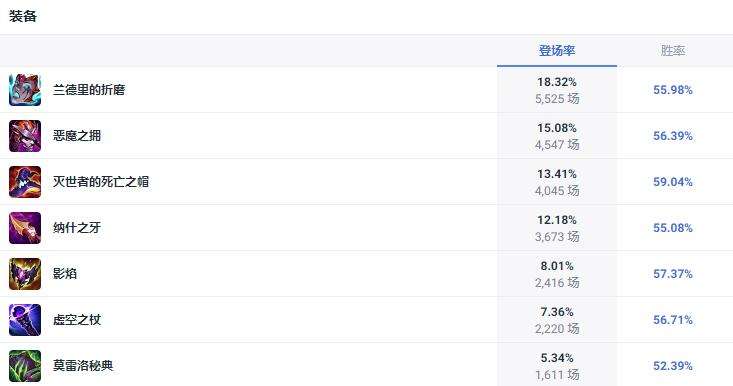
Task: Sort by the 胜率 column tab
Action: (x=673, y=51)
